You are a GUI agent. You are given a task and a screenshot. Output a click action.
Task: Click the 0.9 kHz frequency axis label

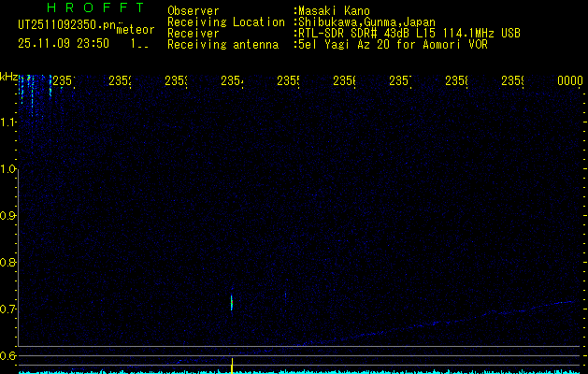pyautogui.click(x=7, y=216)
